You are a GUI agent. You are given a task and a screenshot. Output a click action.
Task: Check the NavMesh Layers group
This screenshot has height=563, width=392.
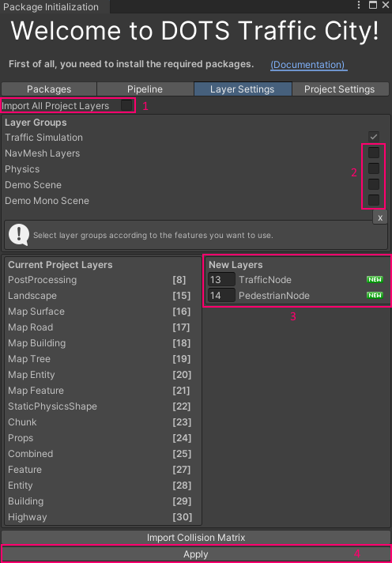(x=374, y=153)
